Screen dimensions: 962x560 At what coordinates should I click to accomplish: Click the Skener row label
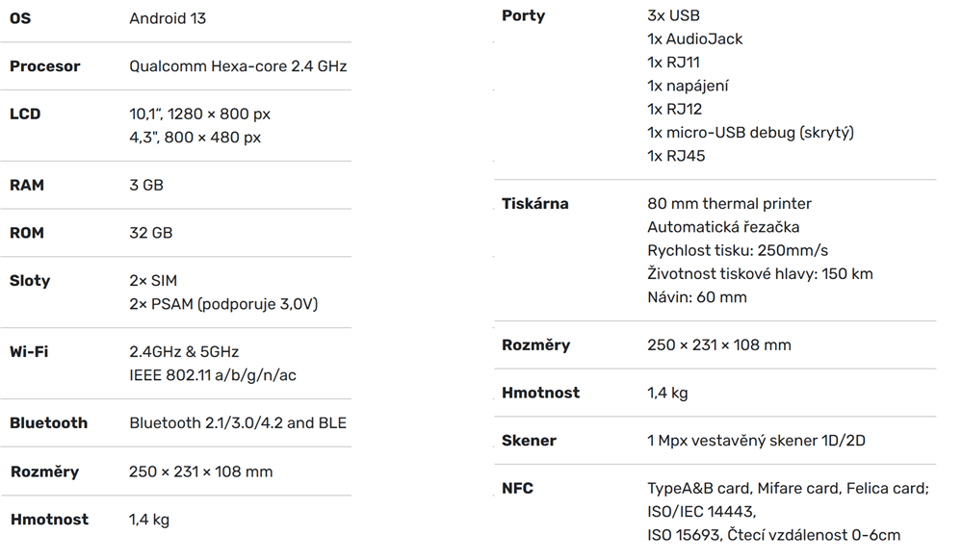point(529,441)
